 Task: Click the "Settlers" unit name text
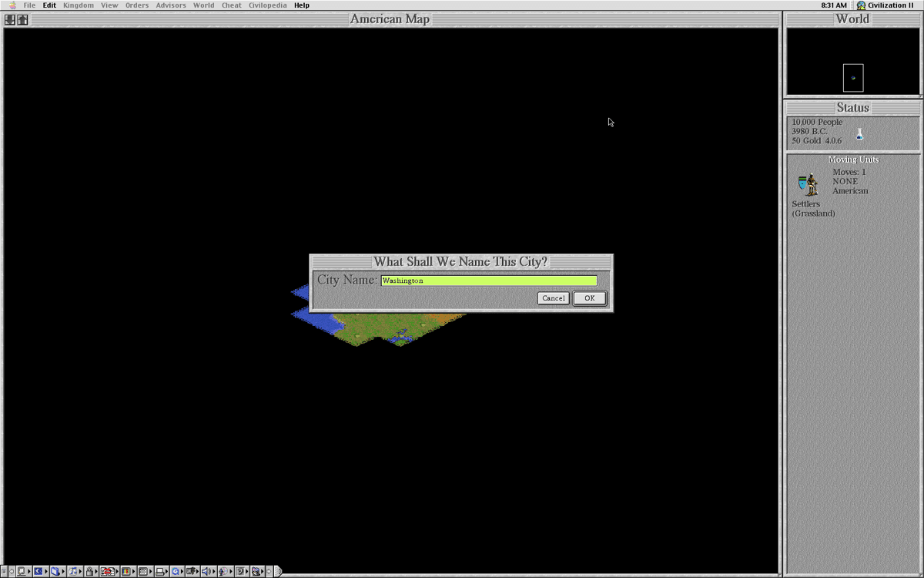tap(806, 204)
